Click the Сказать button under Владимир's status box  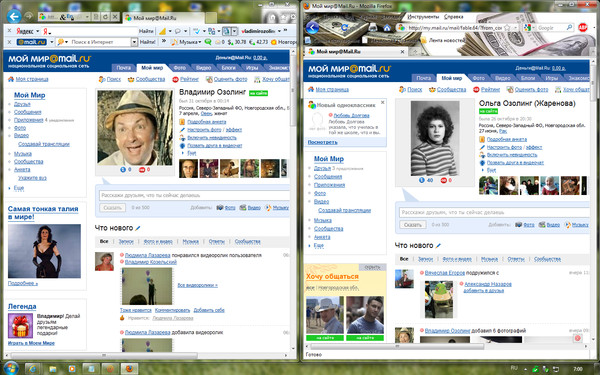tap(112, 207)
